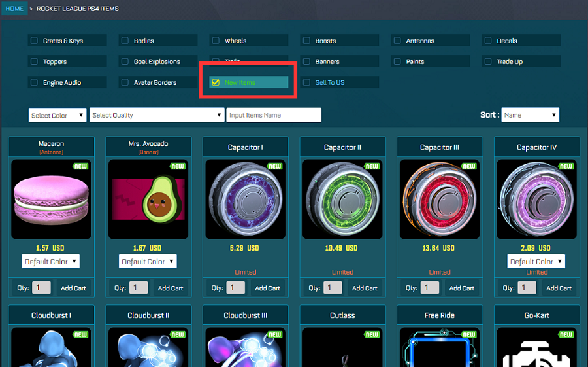Screen dimensions: 588x367
Task: Check the Wheels category filter
Action: pyautogui.click(x=216, y=40)
